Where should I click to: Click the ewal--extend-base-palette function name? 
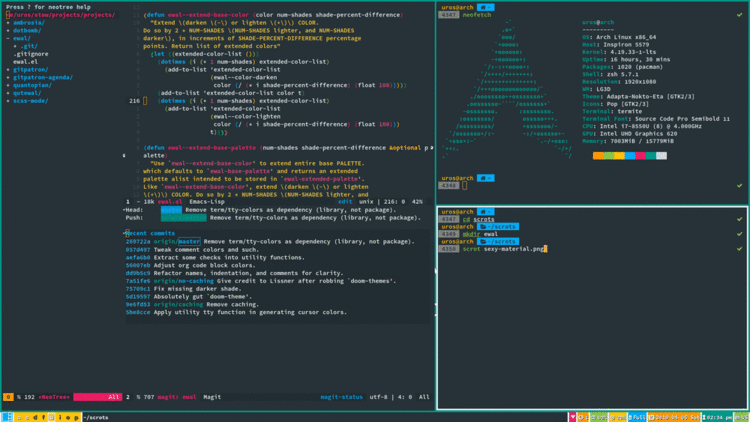click(211, 148)
